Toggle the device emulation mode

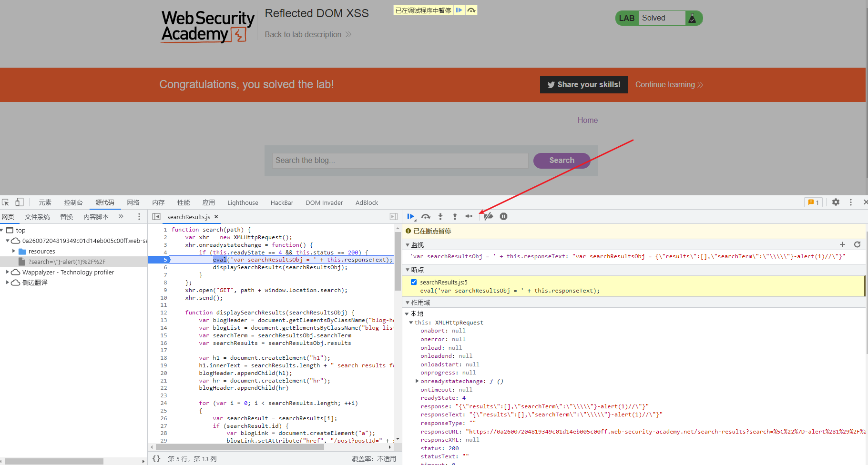click(19, 202)
